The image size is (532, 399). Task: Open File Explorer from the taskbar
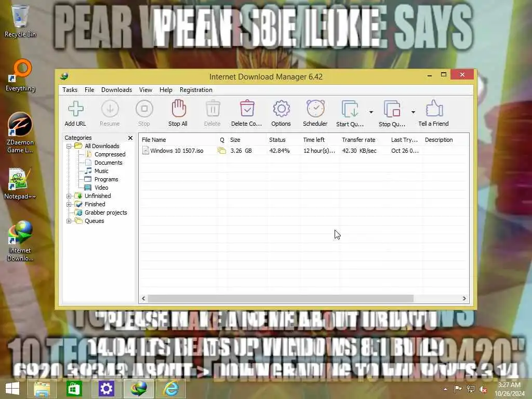(42, 389)
